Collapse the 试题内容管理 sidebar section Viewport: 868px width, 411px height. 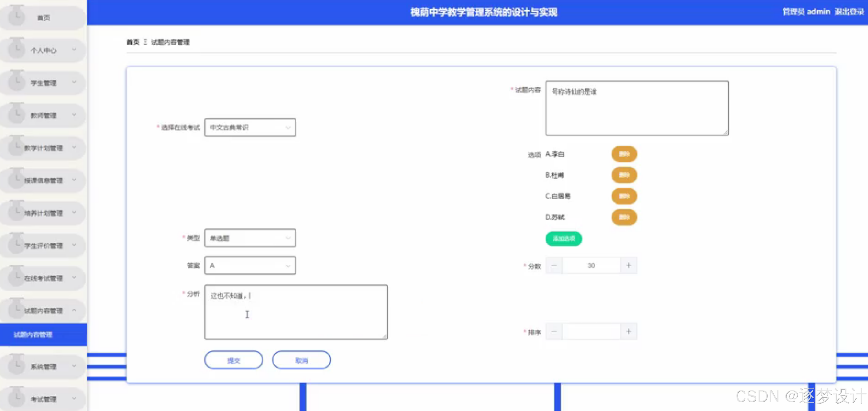point(75,310)
